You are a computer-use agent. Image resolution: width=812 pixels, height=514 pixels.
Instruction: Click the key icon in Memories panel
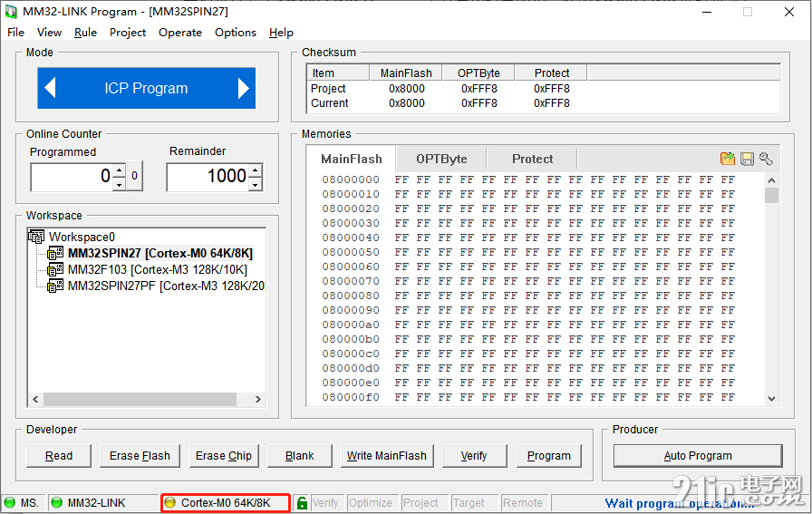click(766, 159)
